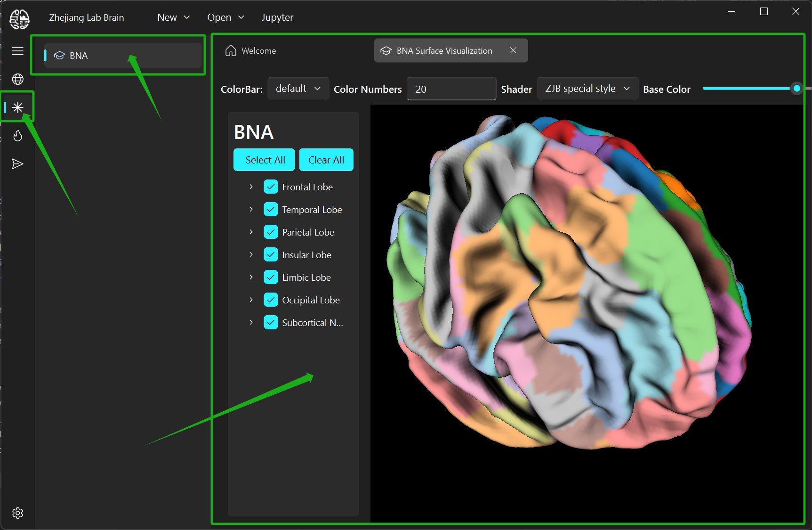The height and width of the screenshot is (530, 812).
Task: Expand the Occipital Lobe tree node
Action: [251, 300]
